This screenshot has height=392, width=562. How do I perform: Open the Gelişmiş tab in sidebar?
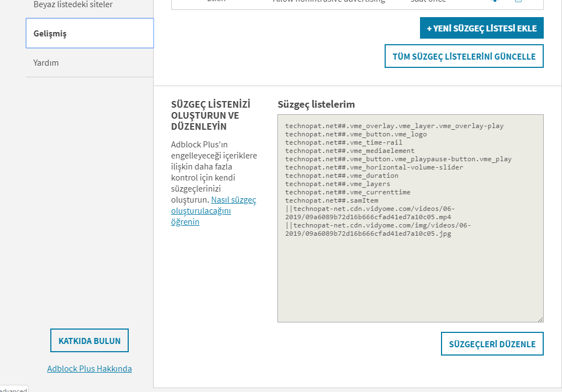pyautogui.click(x=90, y=33)
